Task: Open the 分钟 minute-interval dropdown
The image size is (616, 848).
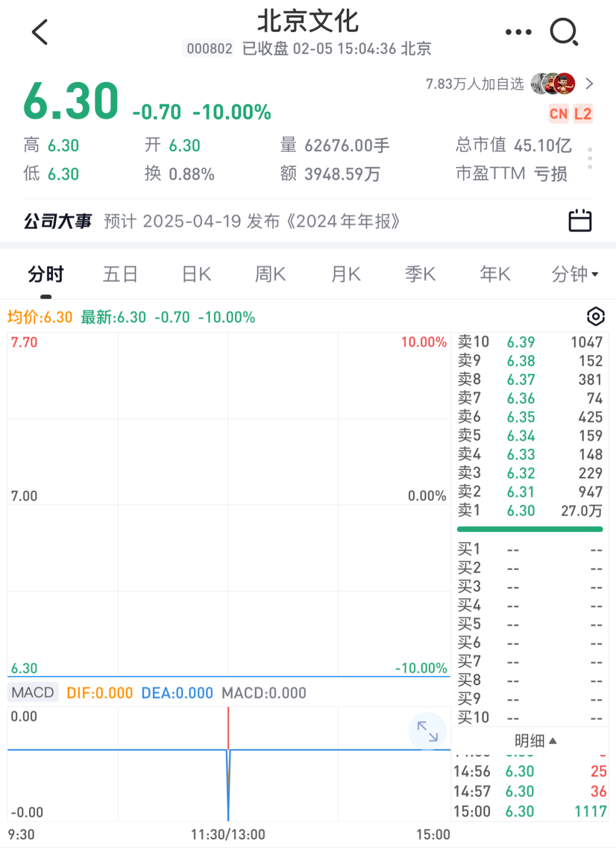Action: click(574, 274)
